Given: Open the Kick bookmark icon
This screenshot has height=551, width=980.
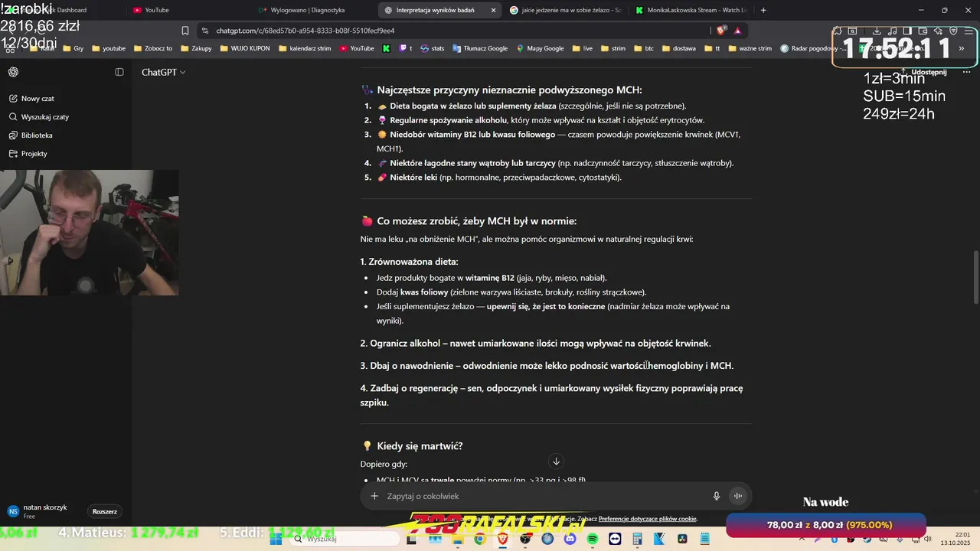Looking at the screenshot, I should coord(387,48).
